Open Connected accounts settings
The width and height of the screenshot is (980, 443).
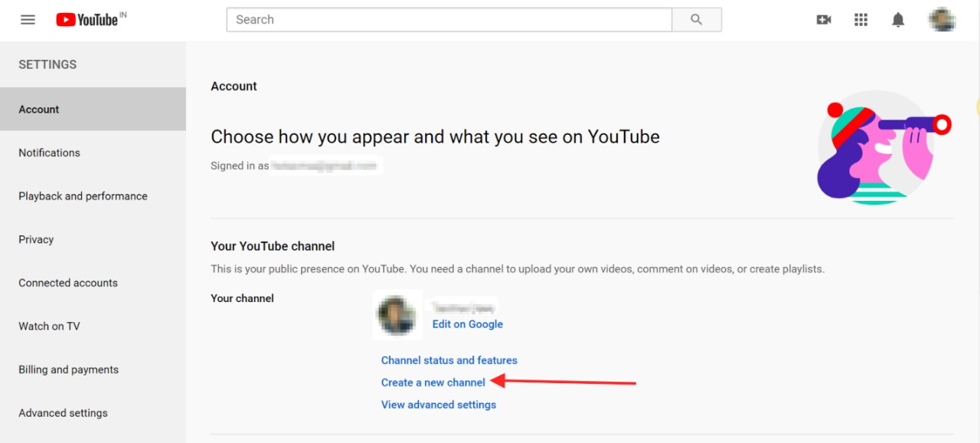[x=67, y=282]
